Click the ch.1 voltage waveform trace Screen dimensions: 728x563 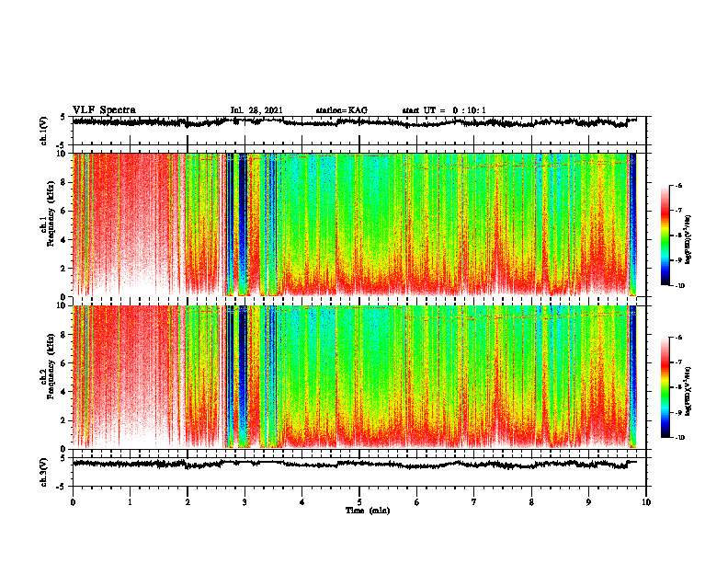coord(355,122)
